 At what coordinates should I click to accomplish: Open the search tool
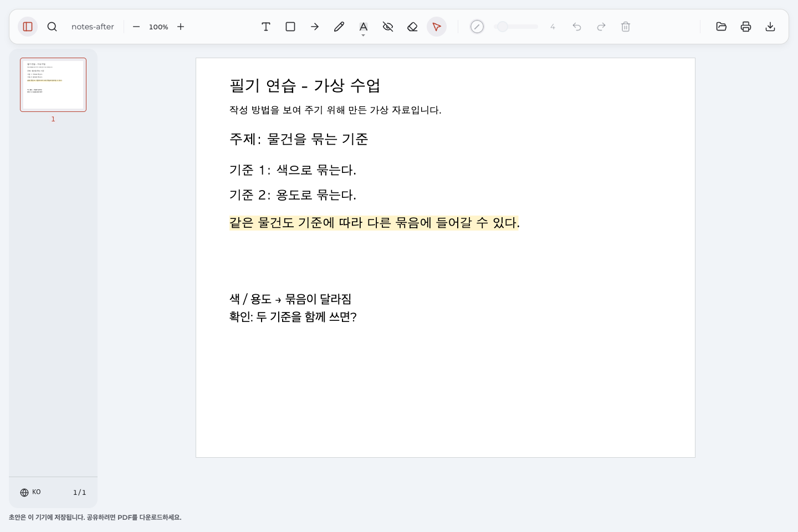pos(52,27)
